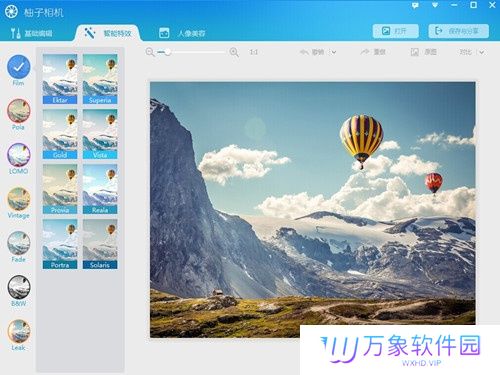The width and height of the screenshot is (500, 375).
Task: Apply the Vista film preset
Action: click(x=100, y=134)
